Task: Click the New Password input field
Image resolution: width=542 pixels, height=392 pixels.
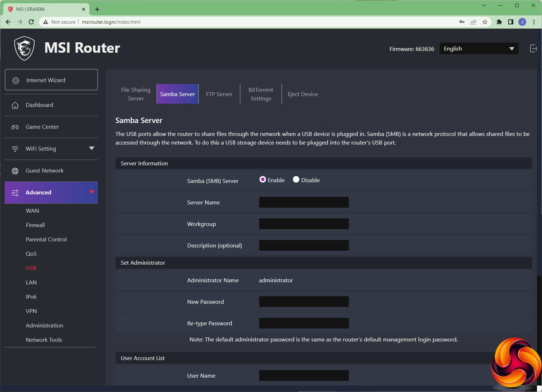Action: [304, 302]
